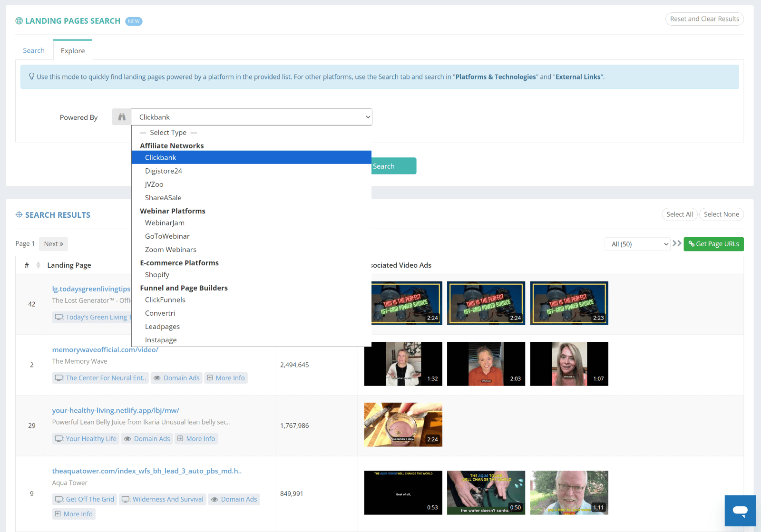Image resolution: width=761 pixels, height=532 pixels.
Task: Click Wilderness And Survival advertiser tag
Action: click(163, 499)
